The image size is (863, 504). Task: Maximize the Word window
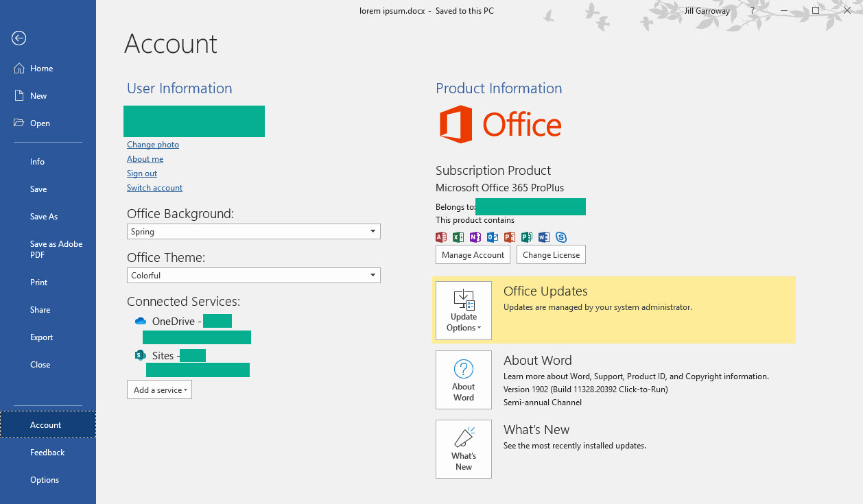point(816,11)
